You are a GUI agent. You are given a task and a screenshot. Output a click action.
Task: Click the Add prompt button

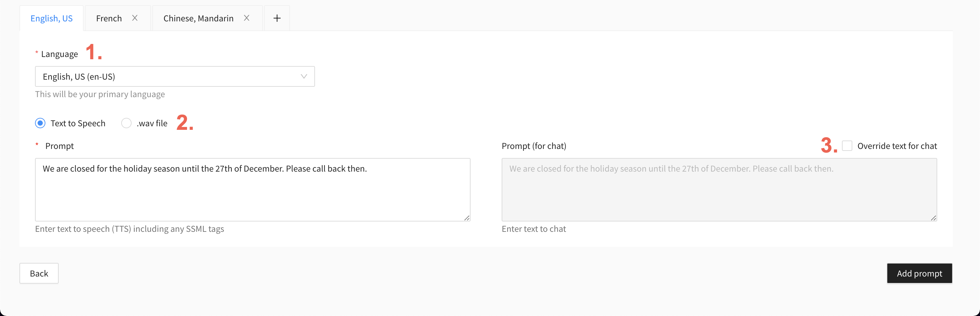[x=919, y=273]
